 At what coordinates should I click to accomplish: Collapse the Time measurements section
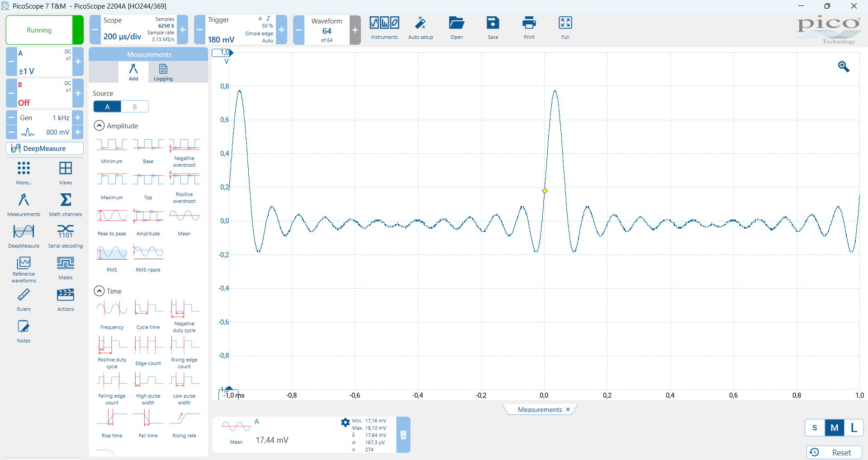[99, 291]
